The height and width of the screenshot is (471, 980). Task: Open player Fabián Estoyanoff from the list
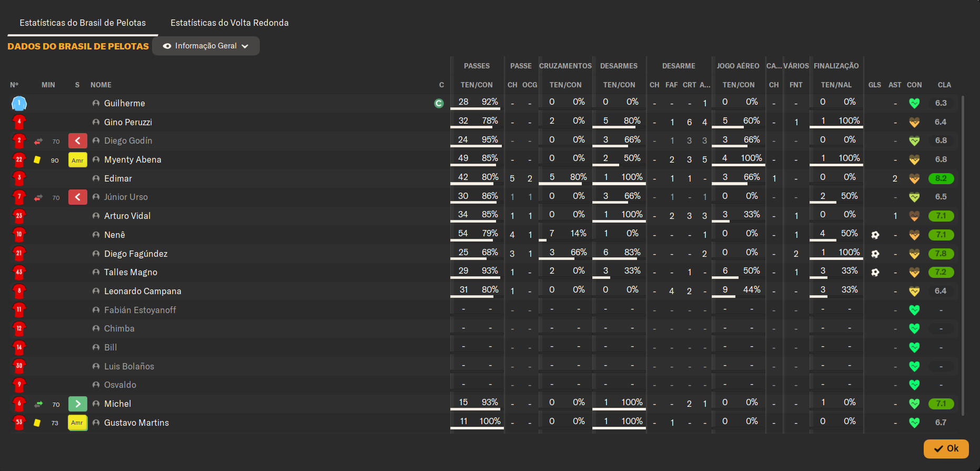click(x=140, y=310)
